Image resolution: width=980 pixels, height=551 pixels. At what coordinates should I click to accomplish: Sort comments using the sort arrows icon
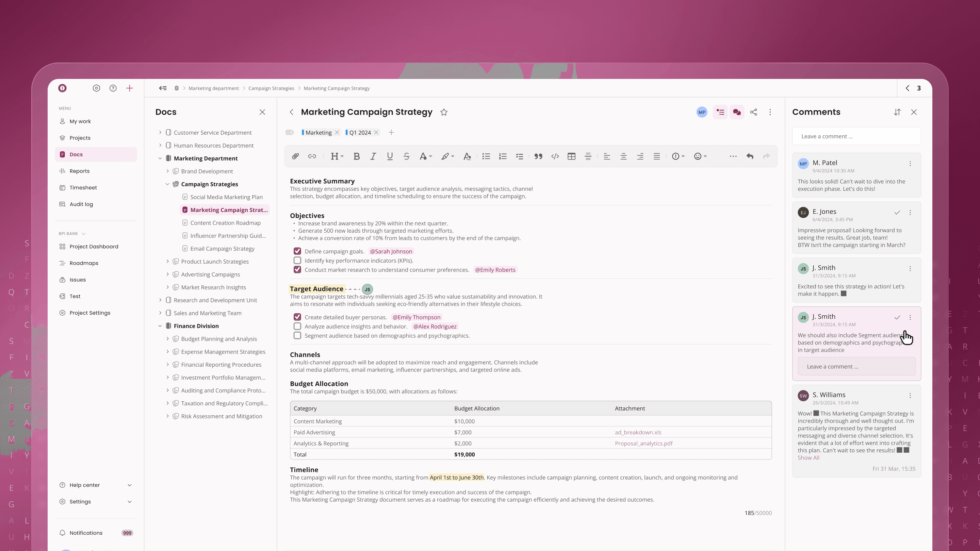coord(897,112)
